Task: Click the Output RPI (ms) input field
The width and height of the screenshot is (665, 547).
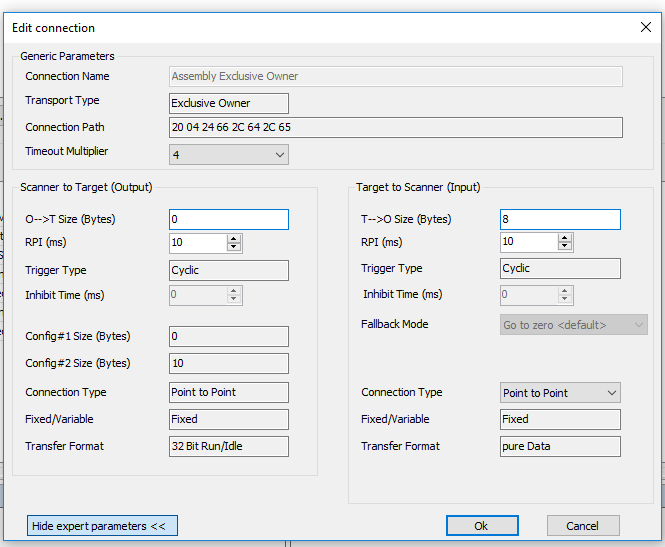Action: (x=196, y=243)
